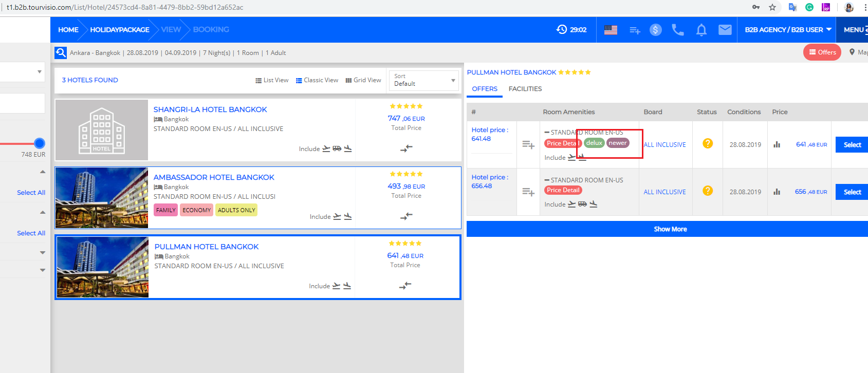The height and width of the screenshot is (373, 868).
Task: Click Show More offers button
Action: tap(670, 229)
